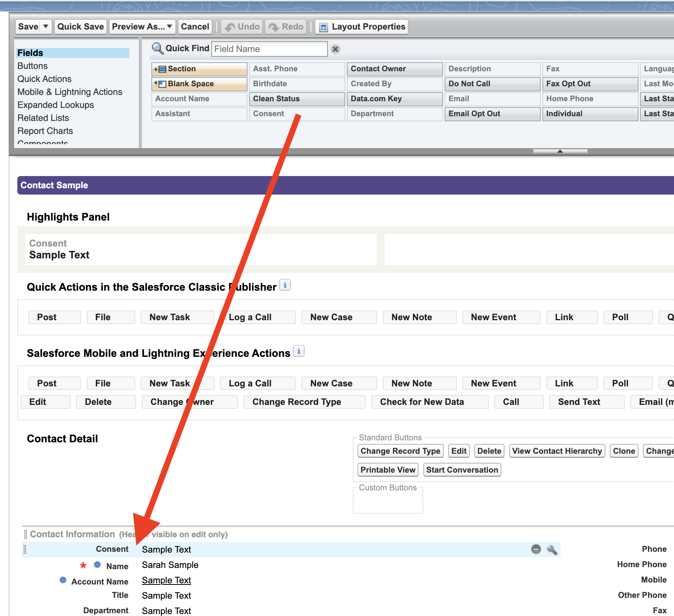Click the Sarah Sample name value
This screenshot has width=674, height=616.
(x=170, y=565)
